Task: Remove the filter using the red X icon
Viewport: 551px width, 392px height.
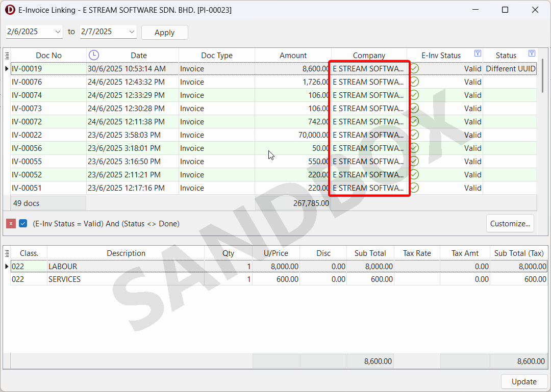Action: 11,224
